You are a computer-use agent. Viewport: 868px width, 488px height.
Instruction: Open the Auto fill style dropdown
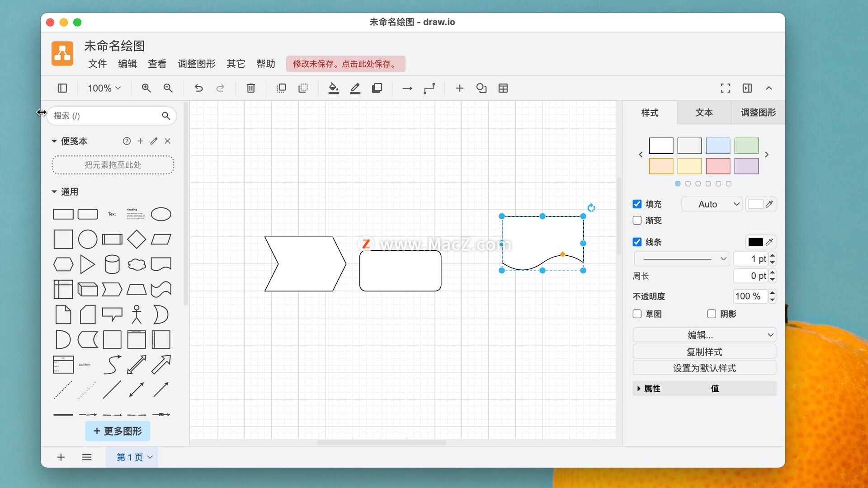(712, 204)
